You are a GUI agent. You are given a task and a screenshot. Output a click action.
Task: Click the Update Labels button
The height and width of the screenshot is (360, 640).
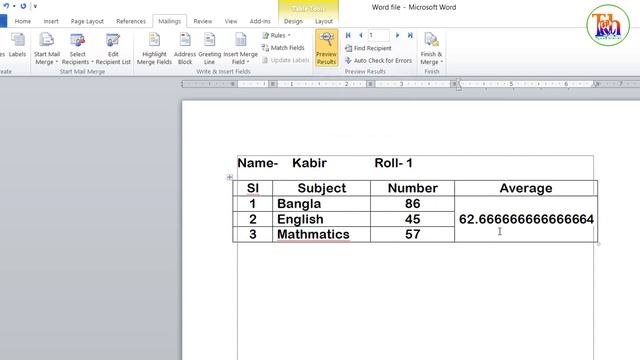click(286, 60)
